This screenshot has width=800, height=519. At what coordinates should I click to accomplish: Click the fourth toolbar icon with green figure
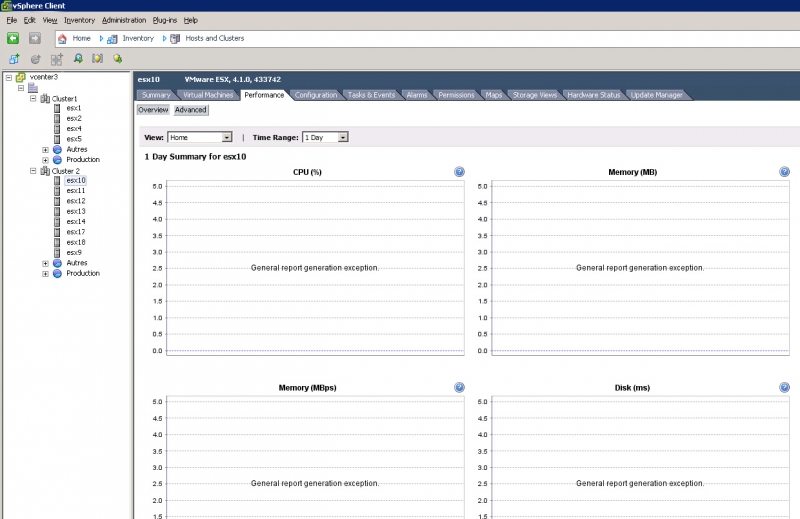(x=78, y=59)
